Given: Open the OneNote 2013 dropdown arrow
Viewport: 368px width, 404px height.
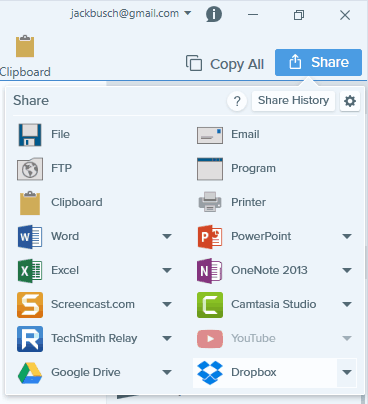Looking at the screenshot, I should (347, 271).
